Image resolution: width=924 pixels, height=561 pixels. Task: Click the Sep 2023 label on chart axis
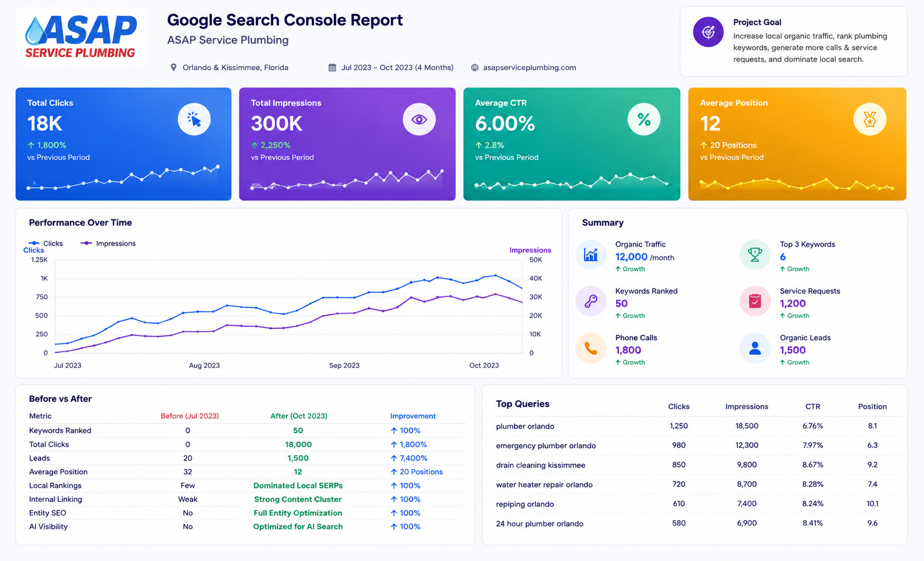[344, 365]
